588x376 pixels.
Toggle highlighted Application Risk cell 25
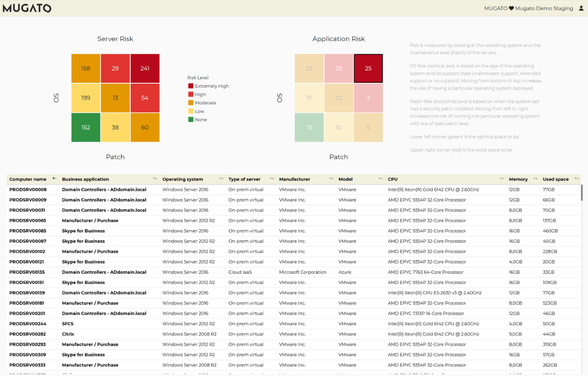click(x=368, y=69)
